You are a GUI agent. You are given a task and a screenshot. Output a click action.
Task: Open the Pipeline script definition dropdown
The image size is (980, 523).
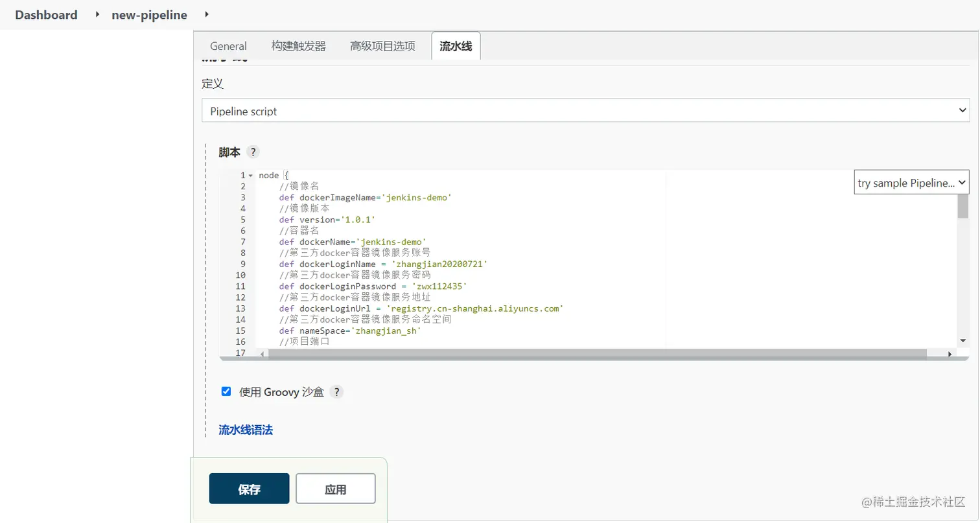click(585, 111)
